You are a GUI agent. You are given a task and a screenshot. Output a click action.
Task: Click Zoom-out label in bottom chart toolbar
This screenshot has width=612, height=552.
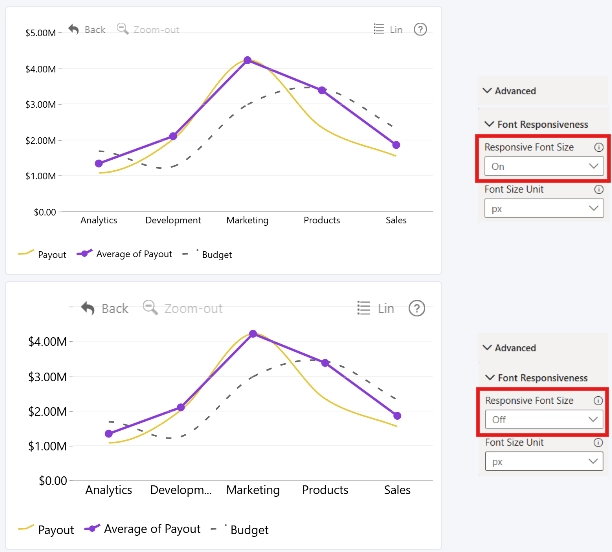point(193,308)
